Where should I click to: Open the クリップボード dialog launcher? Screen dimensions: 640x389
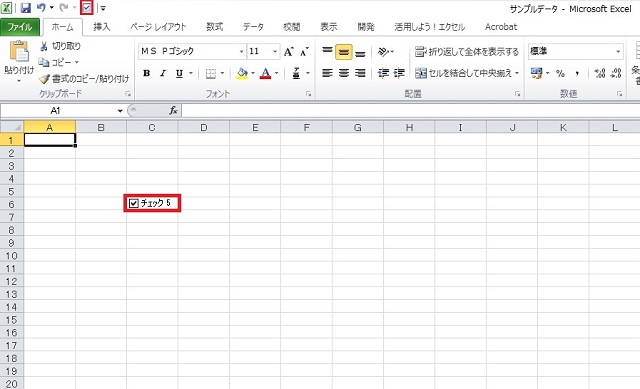point(128,94)
